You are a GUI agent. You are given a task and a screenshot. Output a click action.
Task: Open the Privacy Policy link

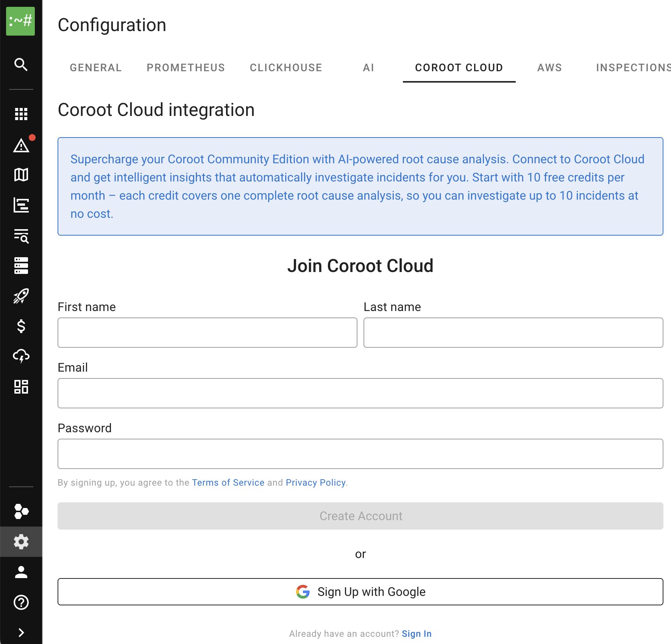tap(315, 483)
